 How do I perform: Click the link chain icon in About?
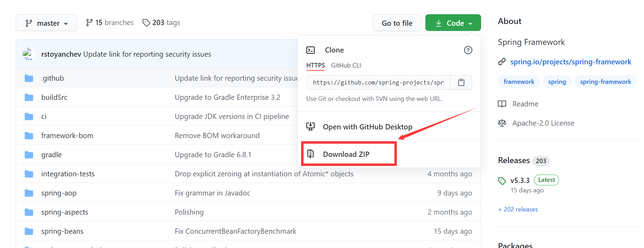coord(502,62)
